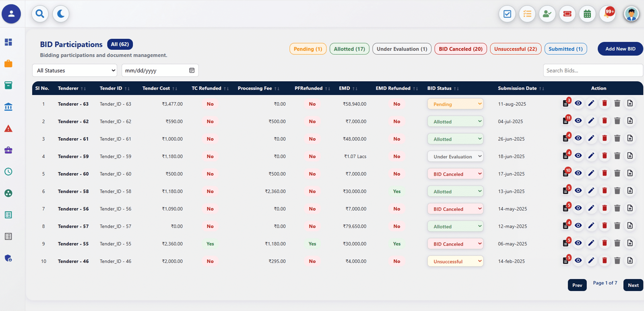Filter by BID Canceled (20) tab
The width and height of the screenshot is (644, 311).
[460, 49]
